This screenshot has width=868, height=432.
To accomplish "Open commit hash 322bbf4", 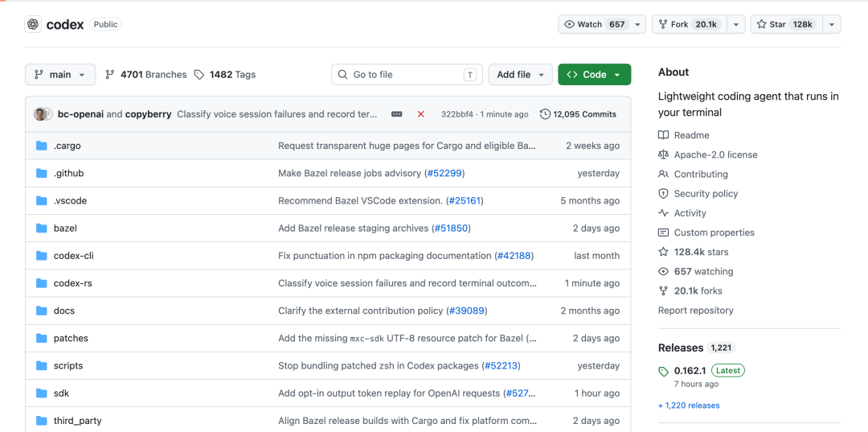I will point(457,114).
